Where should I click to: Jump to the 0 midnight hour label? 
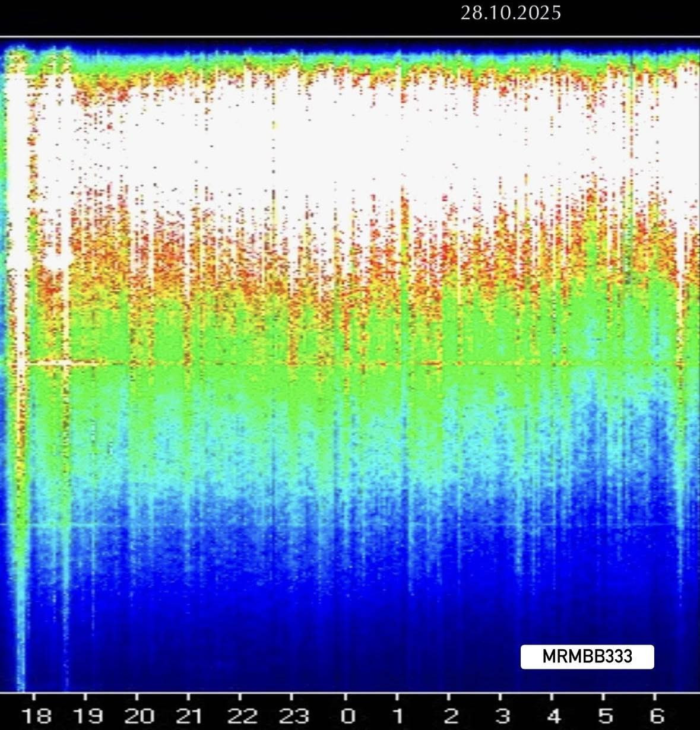coord(347,715)
